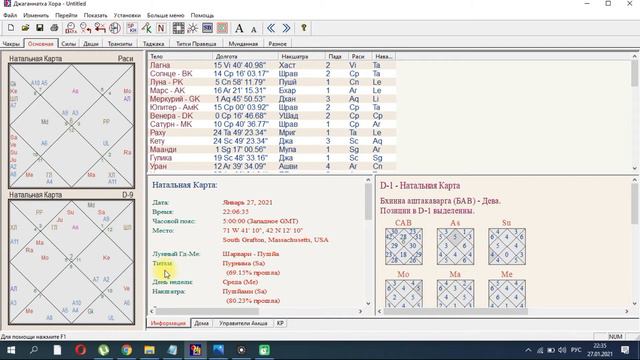
Task: Open the Показать menu
Action: click(96, 15)
